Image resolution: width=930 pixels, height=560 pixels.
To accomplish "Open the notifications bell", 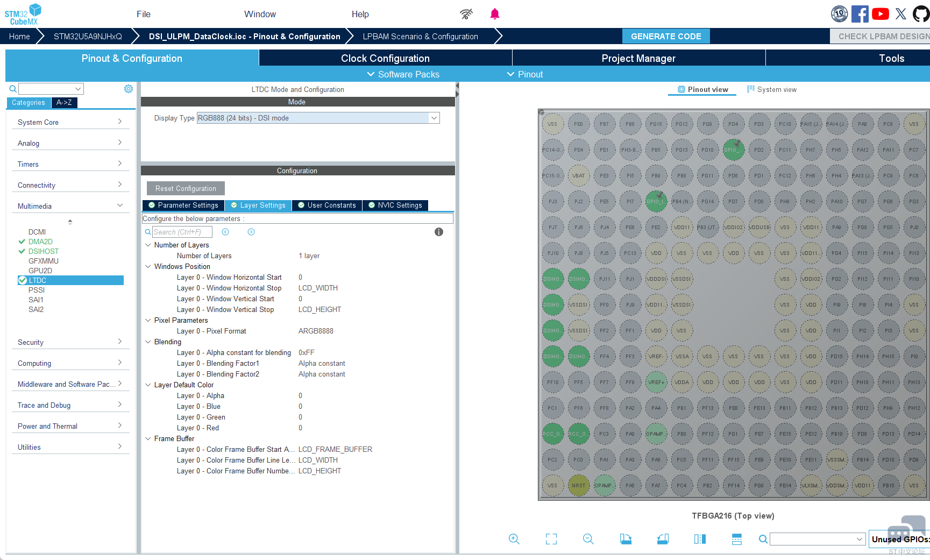I will coord(495,14).
